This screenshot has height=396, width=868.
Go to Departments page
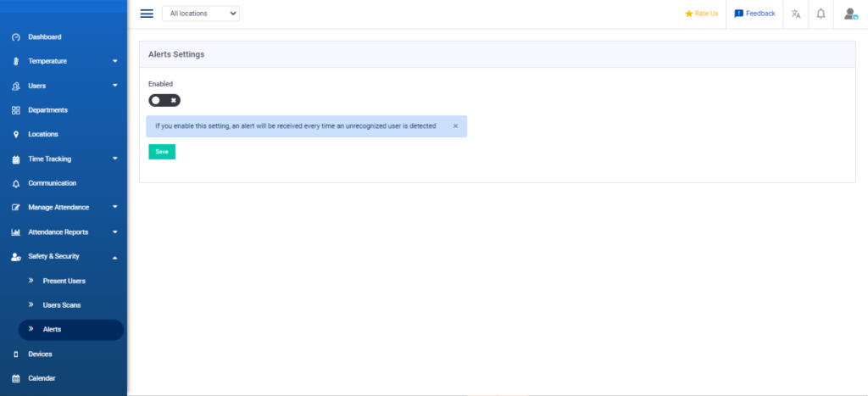pos(48,110)
